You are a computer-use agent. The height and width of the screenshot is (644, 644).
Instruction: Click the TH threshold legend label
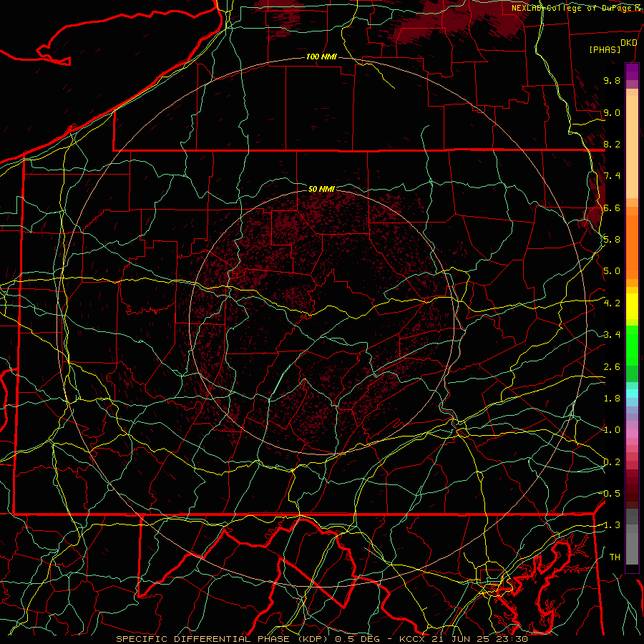click(x=615, y=557)
